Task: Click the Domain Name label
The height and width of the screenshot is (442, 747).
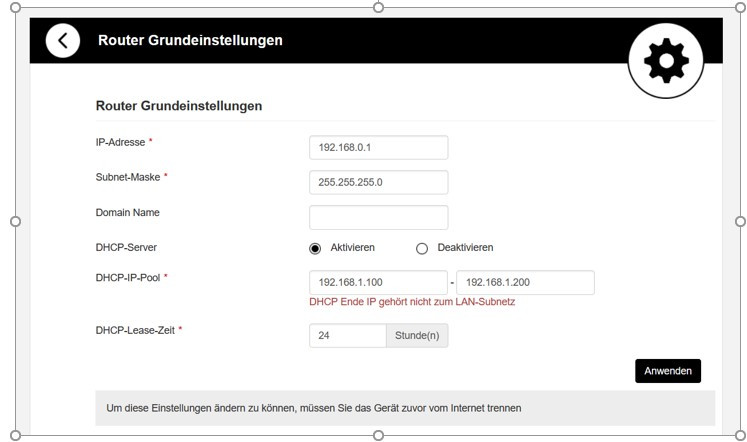Action: click(128, 212)
